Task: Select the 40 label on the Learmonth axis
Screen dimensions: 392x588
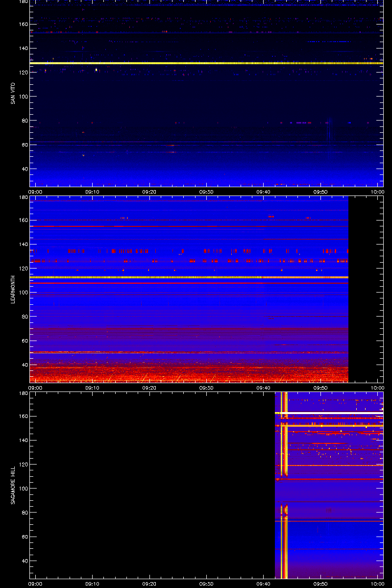Action: [x=24, y=365]
